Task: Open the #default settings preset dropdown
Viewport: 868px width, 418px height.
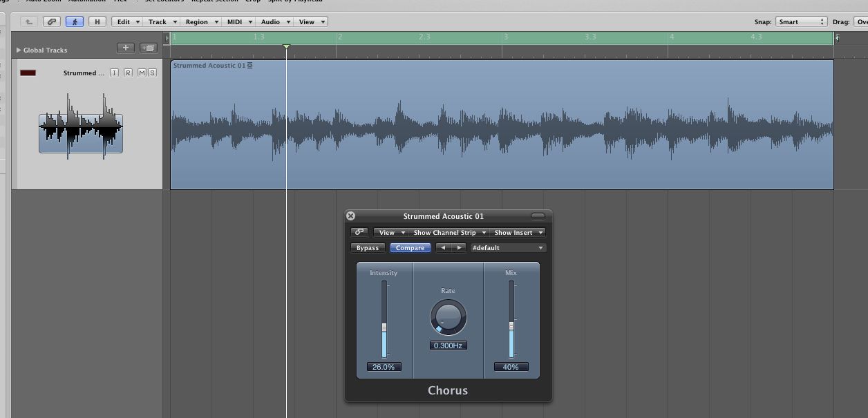Action: (x=508, y=248)
